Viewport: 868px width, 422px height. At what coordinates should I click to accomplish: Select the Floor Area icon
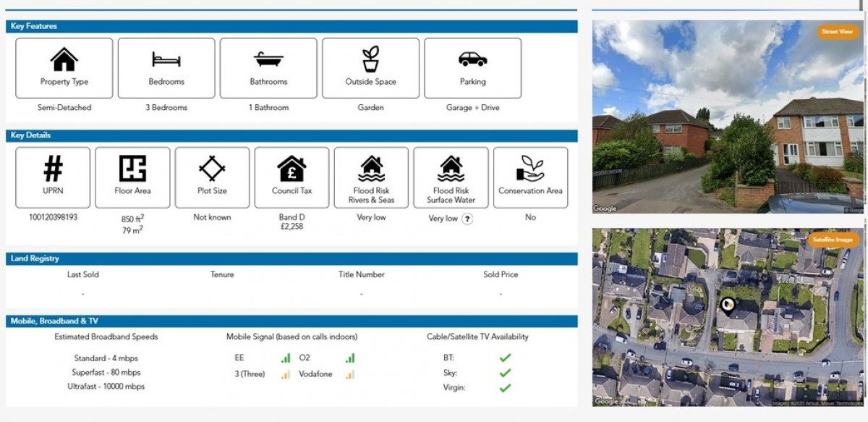[132, 172]
